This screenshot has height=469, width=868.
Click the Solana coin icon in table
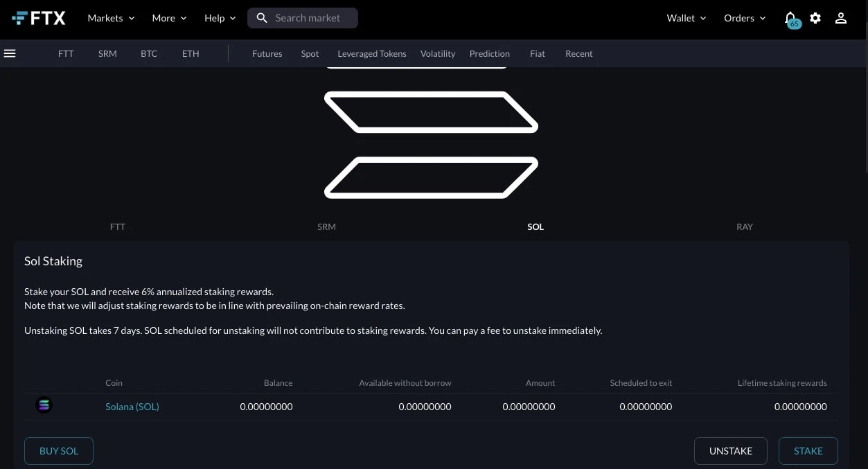pyautogui.click(x=44, y=406)
